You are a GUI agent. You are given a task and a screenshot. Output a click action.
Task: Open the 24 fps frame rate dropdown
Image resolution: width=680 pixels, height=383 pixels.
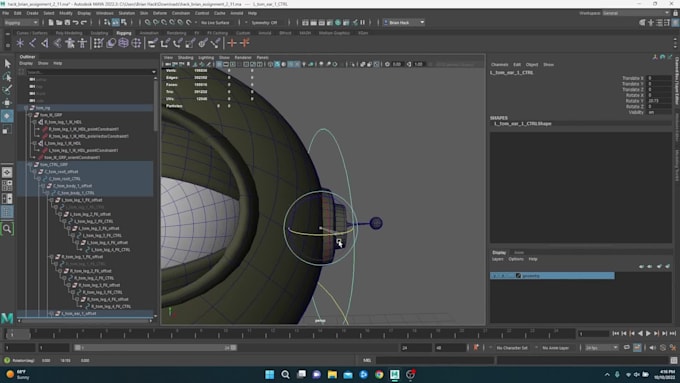click(602, 348)
